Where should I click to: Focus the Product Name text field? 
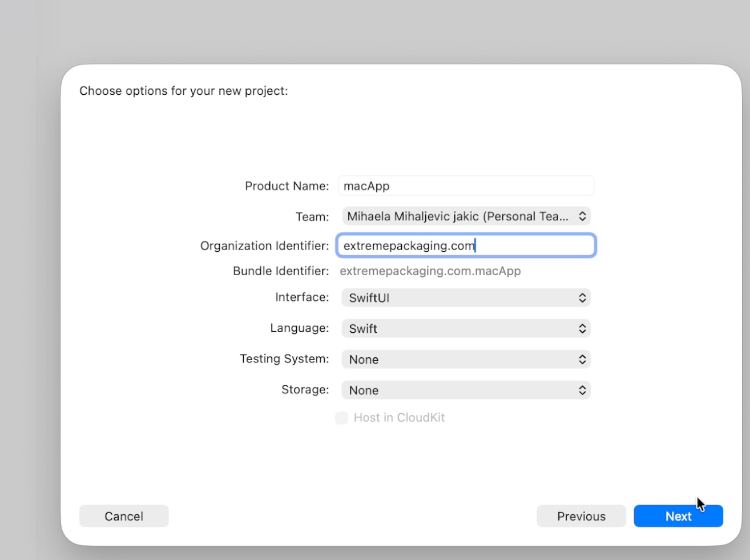(x=466, y=186)
